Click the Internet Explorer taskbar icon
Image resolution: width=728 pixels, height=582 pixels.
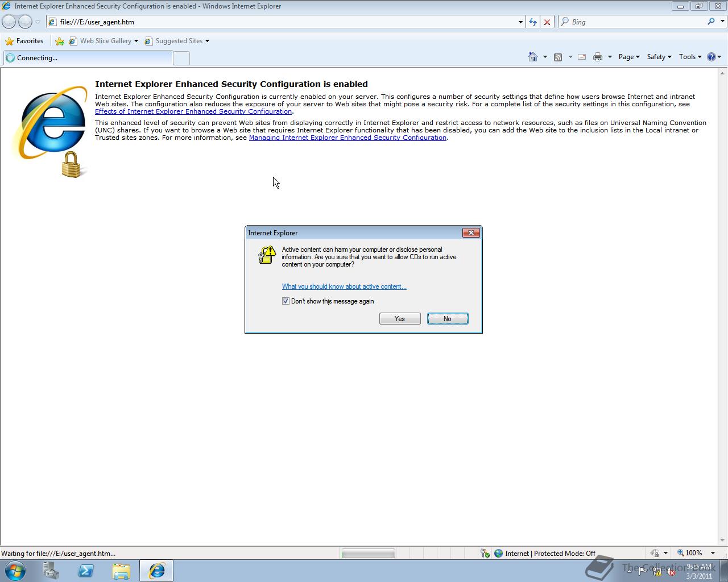coord(157,571)
